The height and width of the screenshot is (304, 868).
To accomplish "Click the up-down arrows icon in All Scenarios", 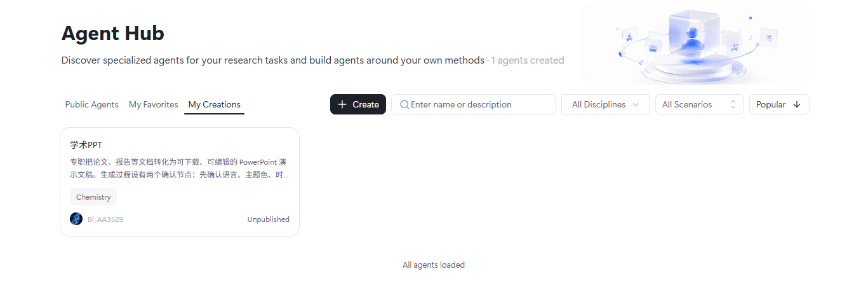I will (733, 104).
